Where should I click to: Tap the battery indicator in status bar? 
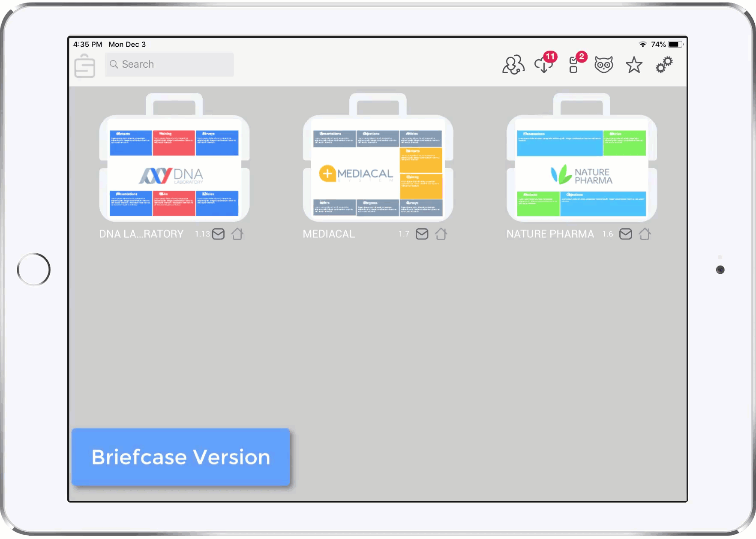coord(675,45)
